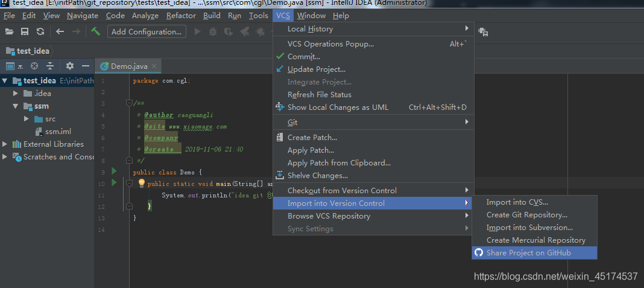This screenshot has height=288, width=644.
Task: Open Checkout from Version Control submenu
Action: pyautogui.click(x=373, y=191)
